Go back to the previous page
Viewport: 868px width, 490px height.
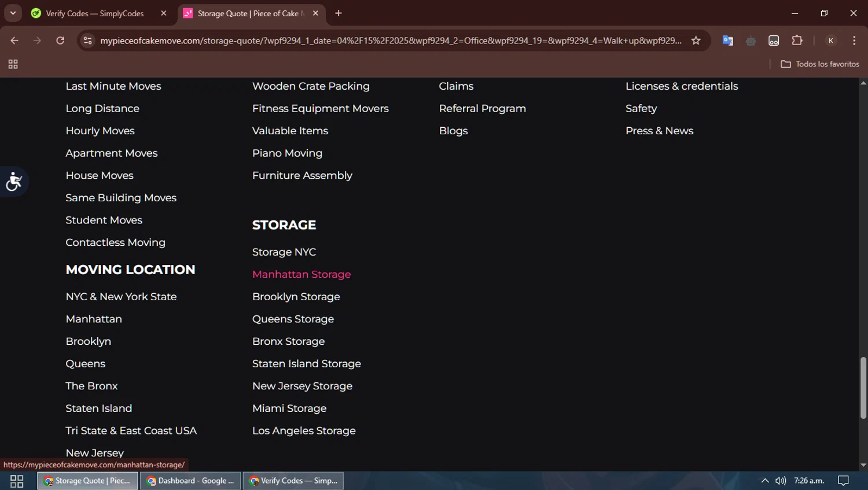14,40
